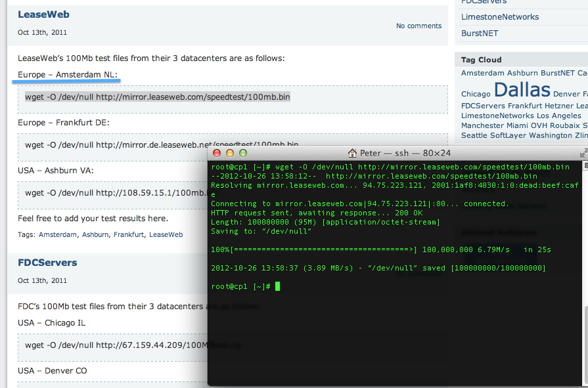Select Ashburn in the Tag Cloud
This screenshot has width=588, height=388.
coord(522,73)
